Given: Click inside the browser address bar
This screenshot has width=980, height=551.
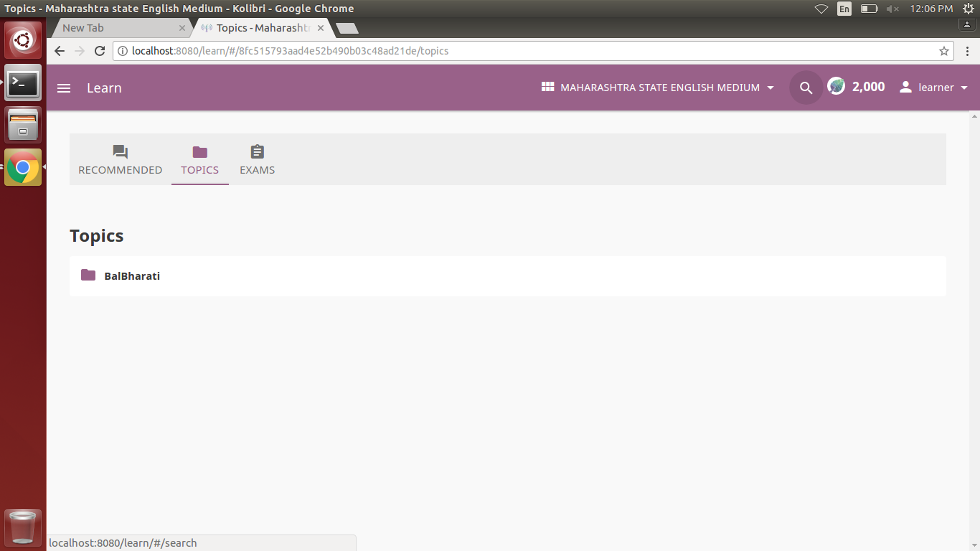Looking at the screenshot, I should click(430, 50).
